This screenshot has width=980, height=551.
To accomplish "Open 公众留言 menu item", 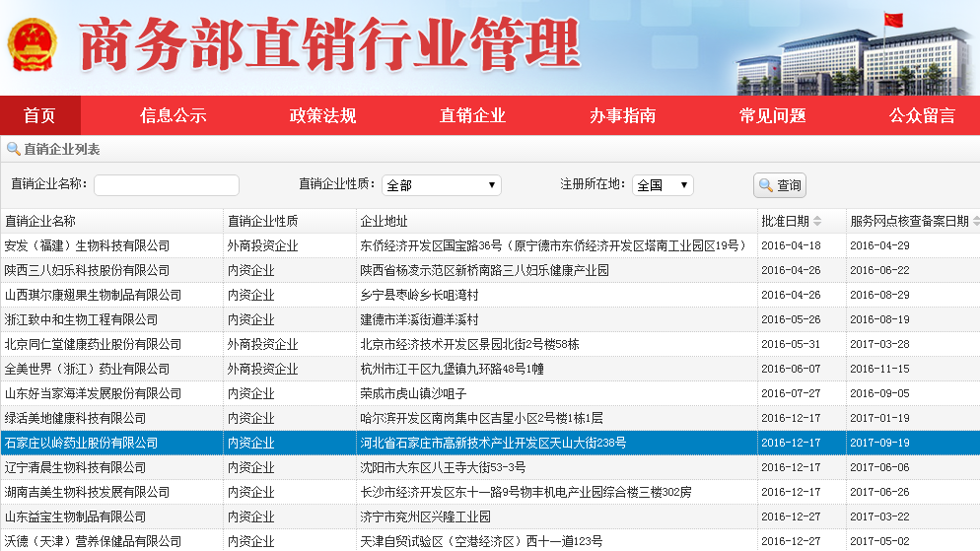I will tap(923, 115).
